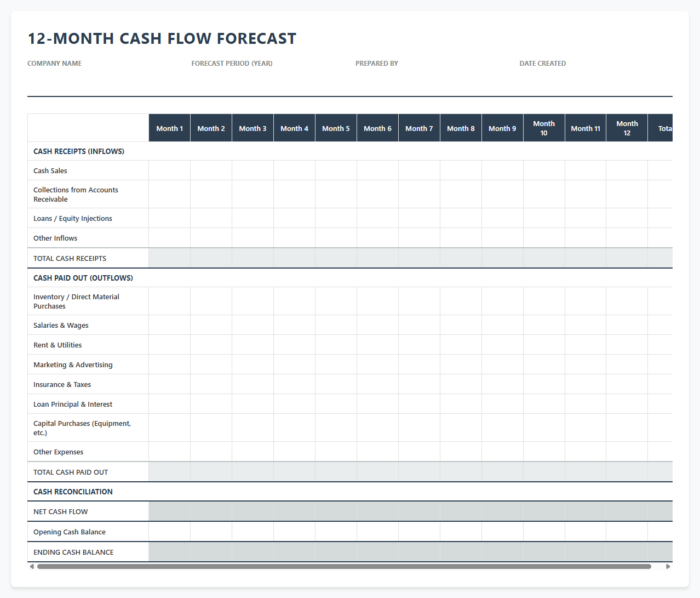Click Opening Cash Balance cell for Month 1
The width and height of the screenshot is (700, 598).
(x=170, y=532)
